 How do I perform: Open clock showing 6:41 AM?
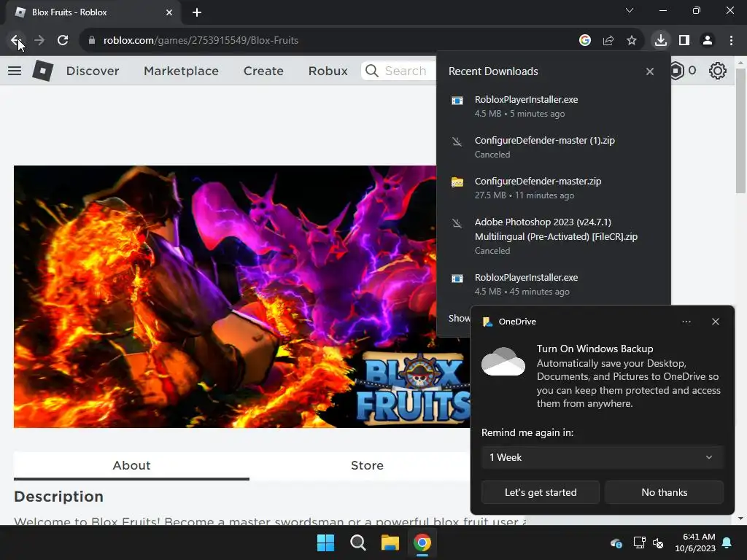(695, 542)
